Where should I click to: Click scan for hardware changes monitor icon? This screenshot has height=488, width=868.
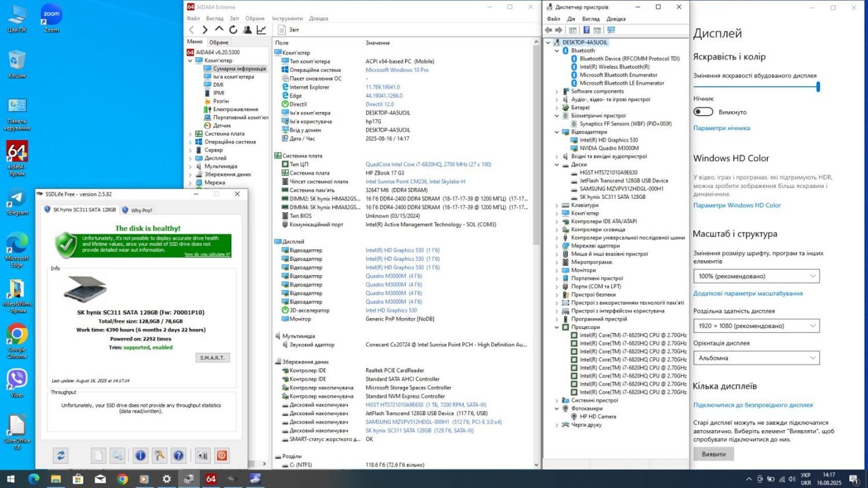point(611,30)
